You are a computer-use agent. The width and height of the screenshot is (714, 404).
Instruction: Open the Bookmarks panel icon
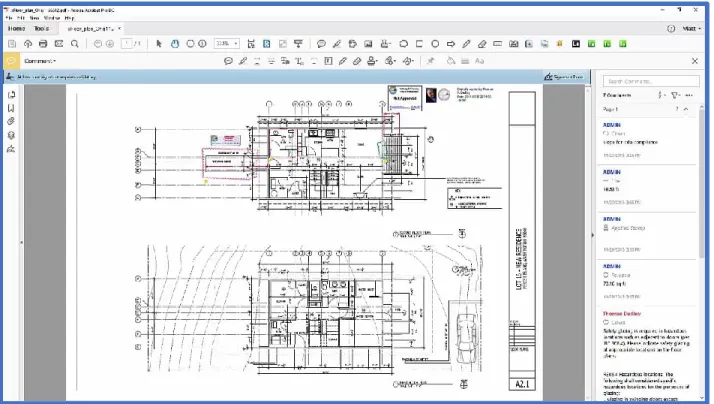coord(11,108)
